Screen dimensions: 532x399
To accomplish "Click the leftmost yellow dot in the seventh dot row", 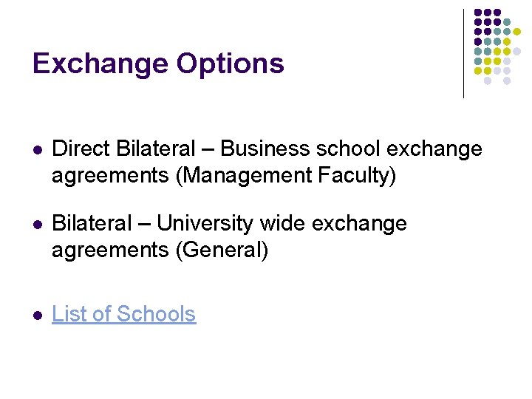I will click(x=478, y=71).
